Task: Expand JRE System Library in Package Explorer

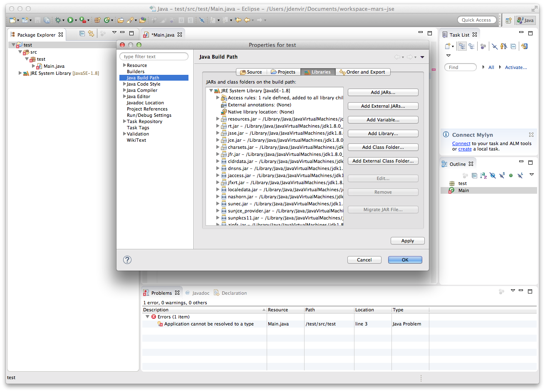Action: (20, 73)
